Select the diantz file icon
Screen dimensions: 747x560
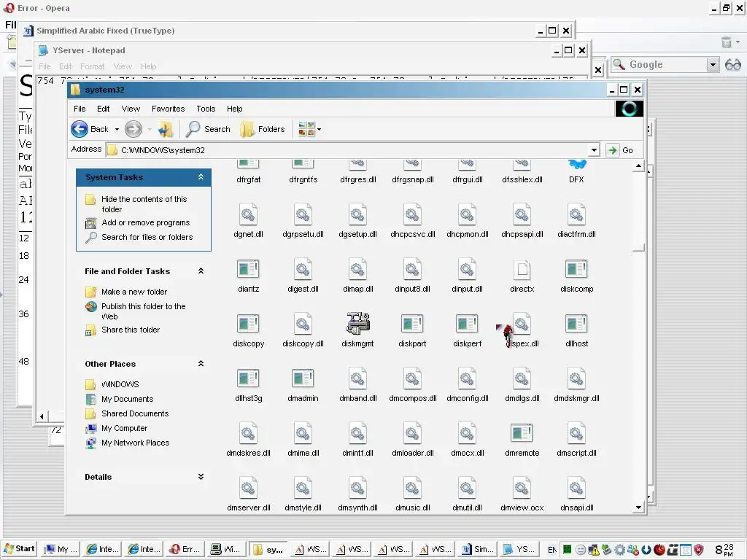point(248,269)
